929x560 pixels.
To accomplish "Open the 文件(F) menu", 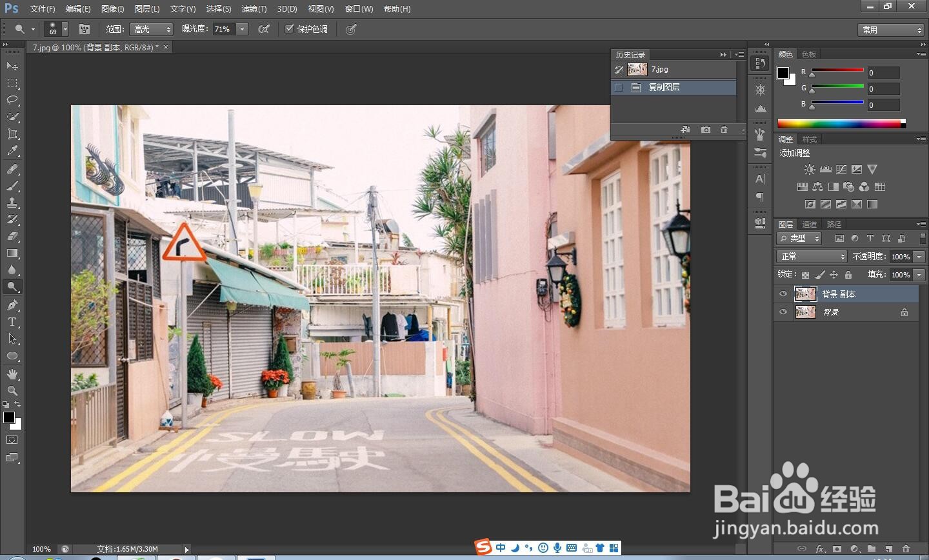I will point(43,8).
